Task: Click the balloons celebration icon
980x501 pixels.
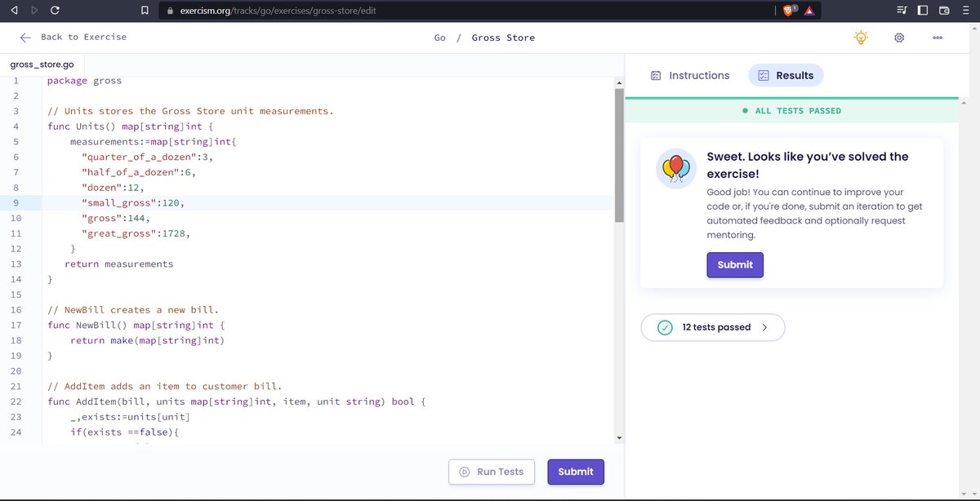Action: pyautogui.click(x=676, y=169)
